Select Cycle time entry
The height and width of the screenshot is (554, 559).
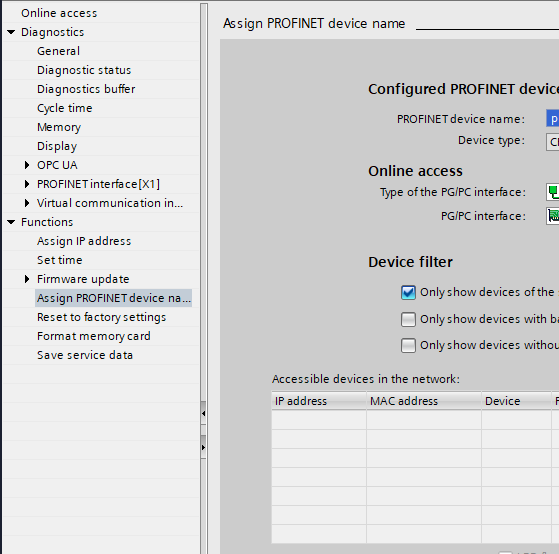pos(65,108)
